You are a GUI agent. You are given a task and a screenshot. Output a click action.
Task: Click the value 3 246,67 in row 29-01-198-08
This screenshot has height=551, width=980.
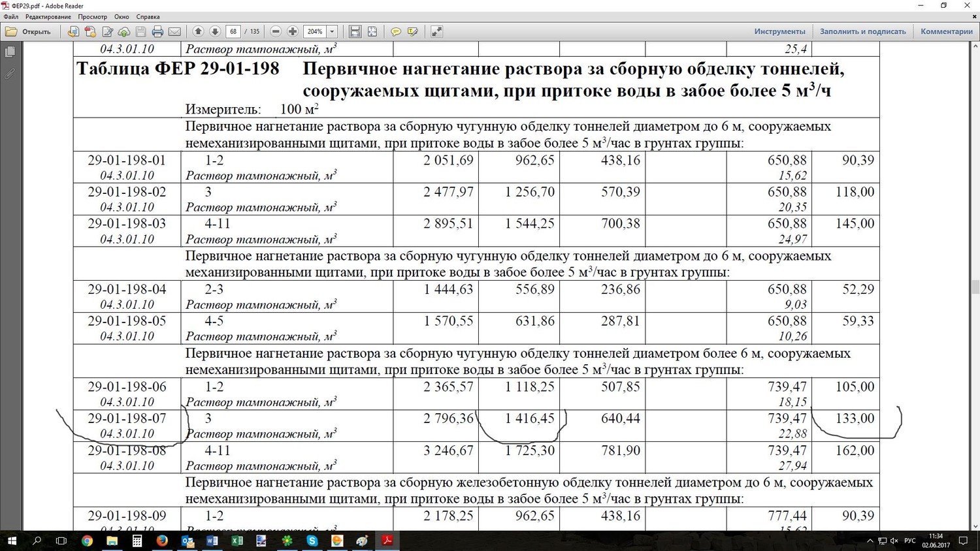(x=448, y=450)
